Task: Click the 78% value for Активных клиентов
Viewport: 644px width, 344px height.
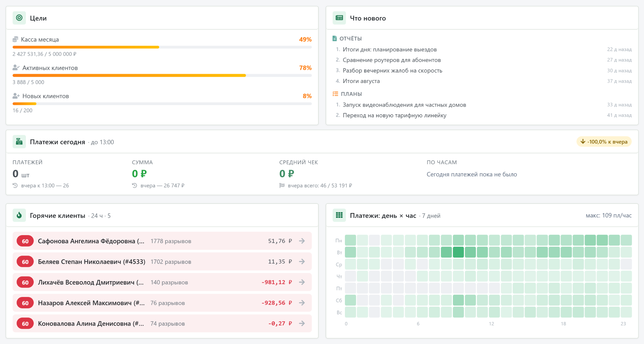Action: tap(305, 68)
